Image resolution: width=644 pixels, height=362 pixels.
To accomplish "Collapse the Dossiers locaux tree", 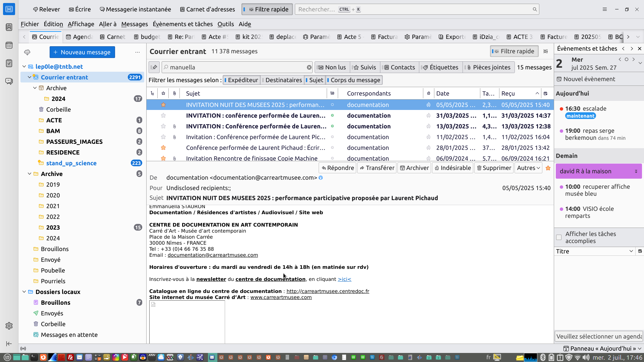I will click(x=24, y=292).
